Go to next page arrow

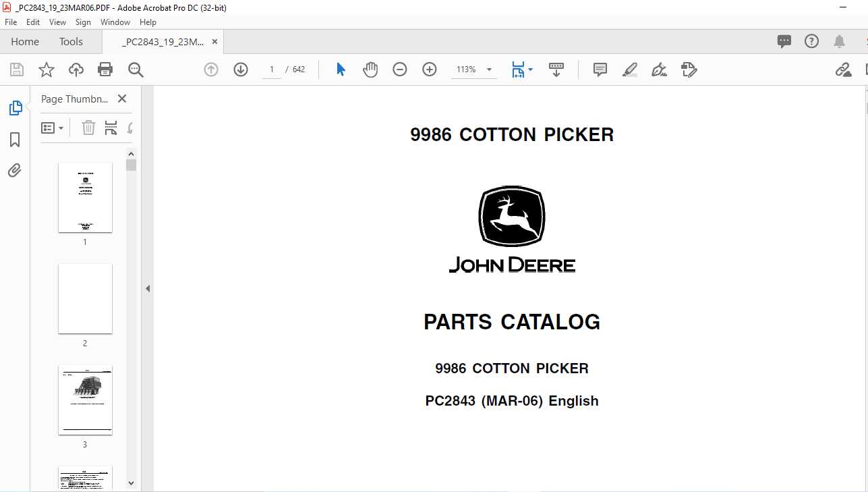[241, 70]
